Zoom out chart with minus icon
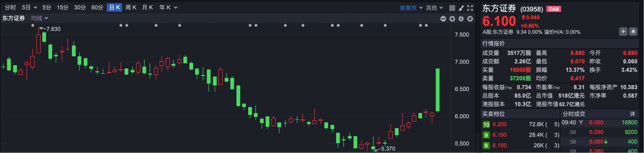 [443, 19]
